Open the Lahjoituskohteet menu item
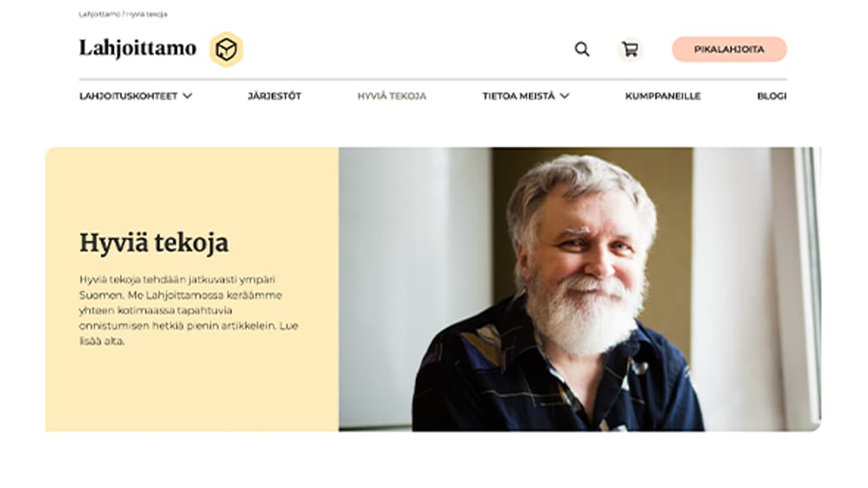This screenshot has width=868, height=488. coord(128,95)
